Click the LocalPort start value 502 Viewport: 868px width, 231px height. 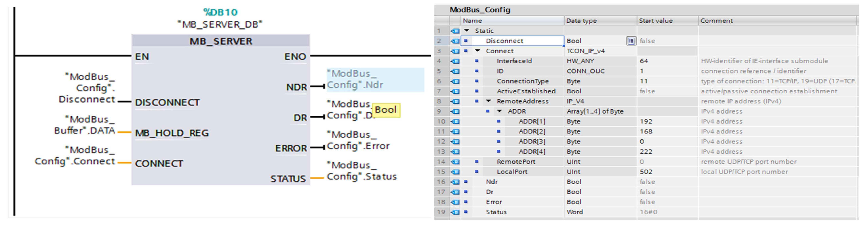[646, 172]
